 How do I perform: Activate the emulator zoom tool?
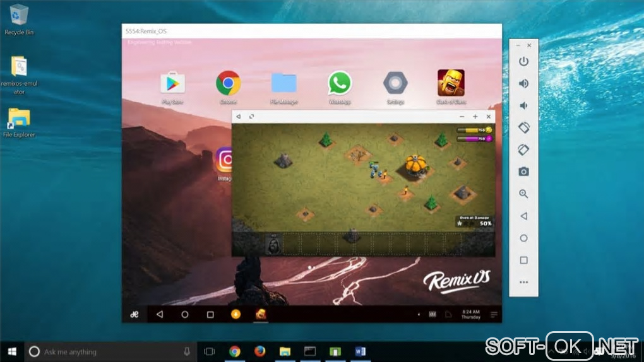(x=523, y=194)
